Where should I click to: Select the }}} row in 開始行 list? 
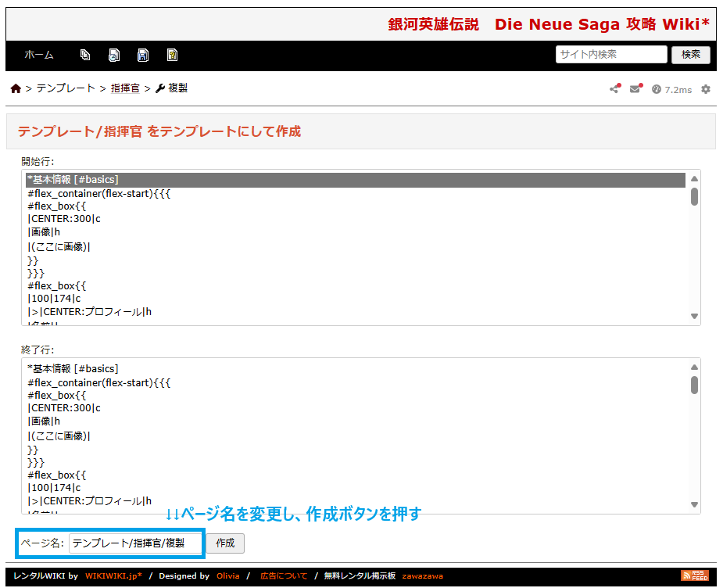(x=356, y=273)
